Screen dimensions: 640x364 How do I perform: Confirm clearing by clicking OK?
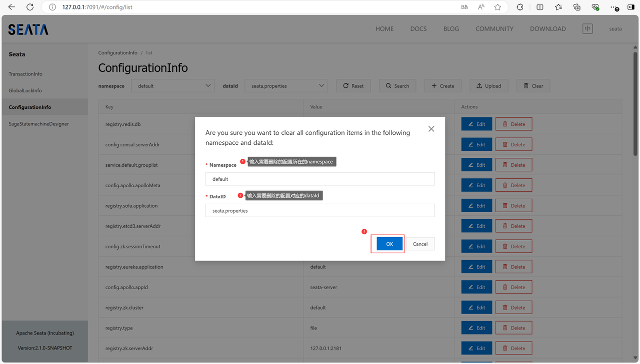click(x=389, y=244)
